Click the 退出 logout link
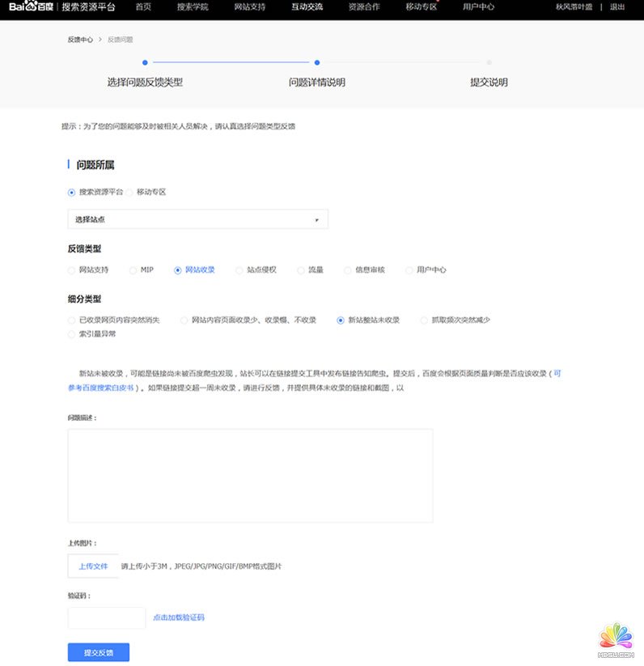This screenshot has height=666, width=644. (x=617, y=6)
